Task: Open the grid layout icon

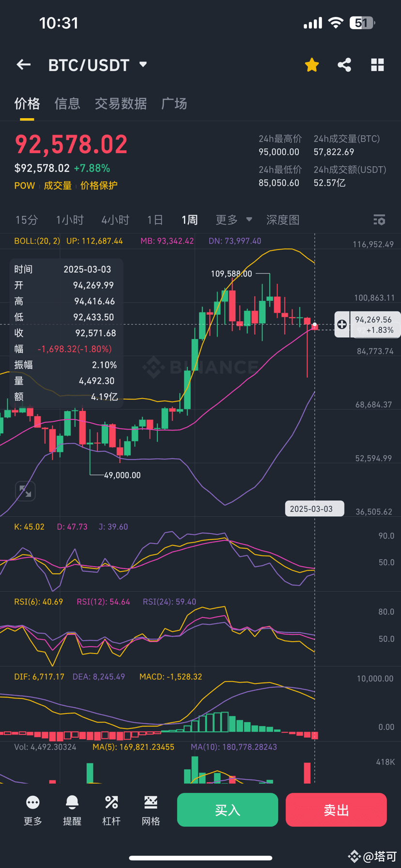Action: pyautogui.click(x=377, y=65)
